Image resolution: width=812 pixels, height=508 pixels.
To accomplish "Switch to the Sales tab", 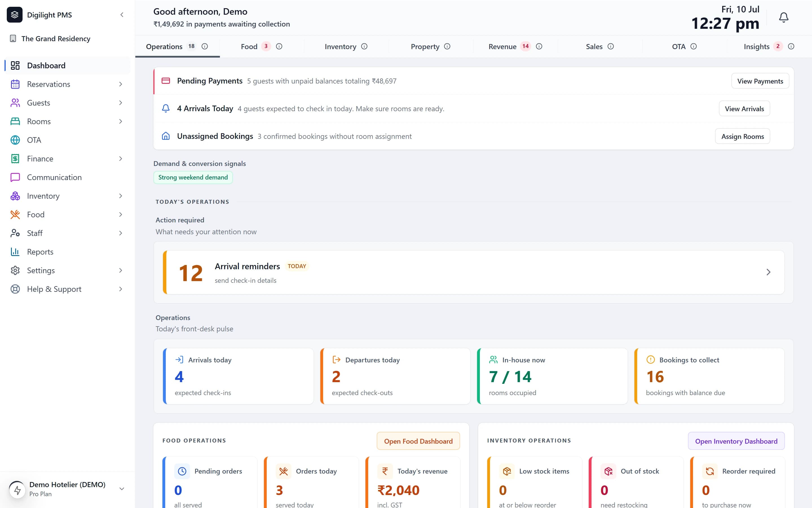I will pyautogui.click(x=600, y=46).
